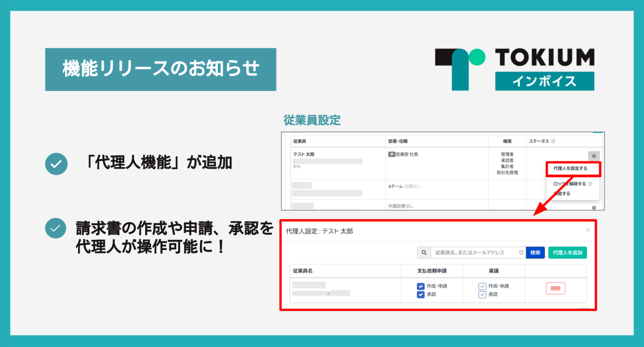Click the help icon next to ロックを解除する
This screenshot has width=644, height=347.
pyautogui.click(x=590, y=184)
